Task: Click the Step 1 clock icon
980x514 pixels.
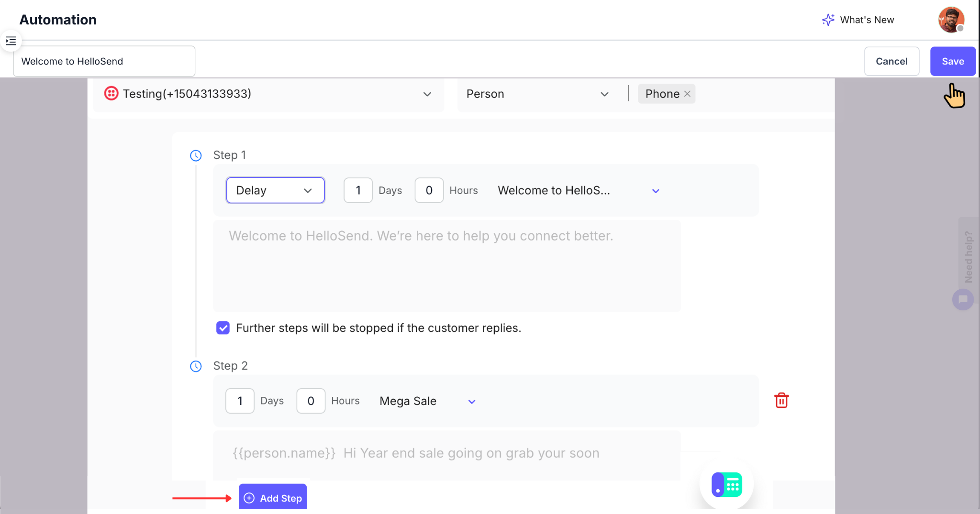Action: pos(196,155)
